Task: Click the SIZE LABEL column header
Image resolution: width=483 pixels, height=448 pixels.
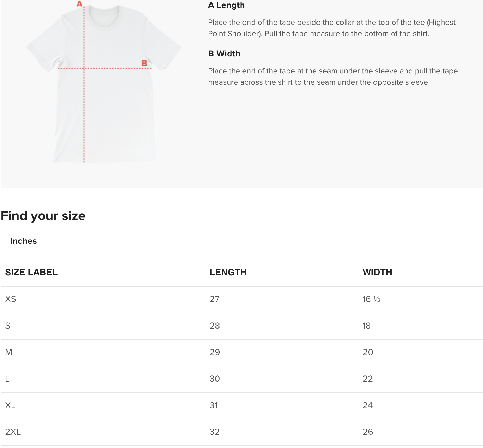Action: click(x=31, y=272)
